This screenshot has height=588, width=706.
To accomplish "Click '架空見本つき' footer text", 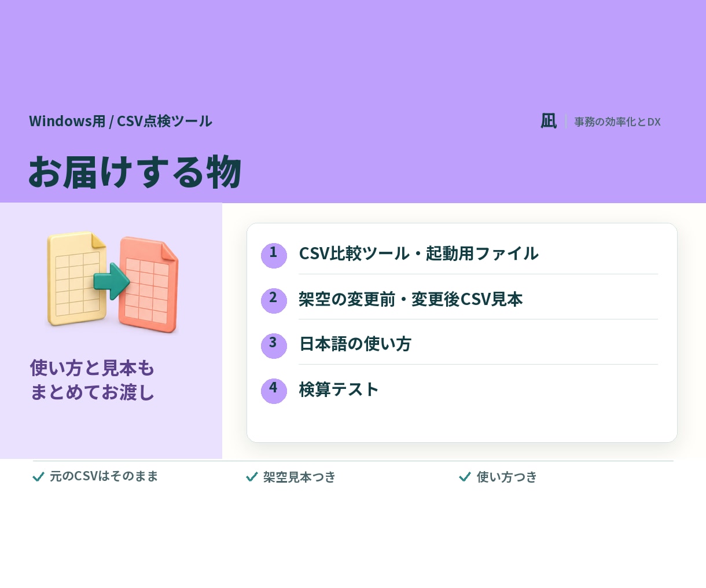I will coord(299,477).
